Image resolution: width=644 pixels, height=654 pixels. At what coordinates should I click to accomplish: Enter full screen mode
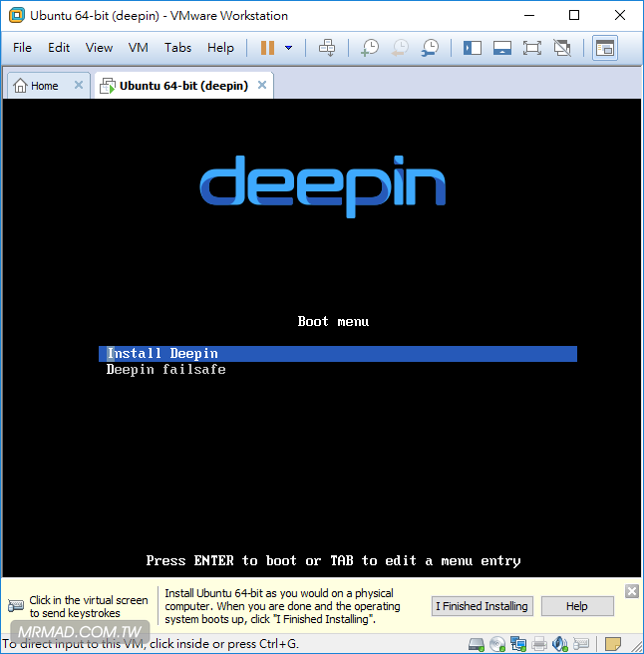532,48
